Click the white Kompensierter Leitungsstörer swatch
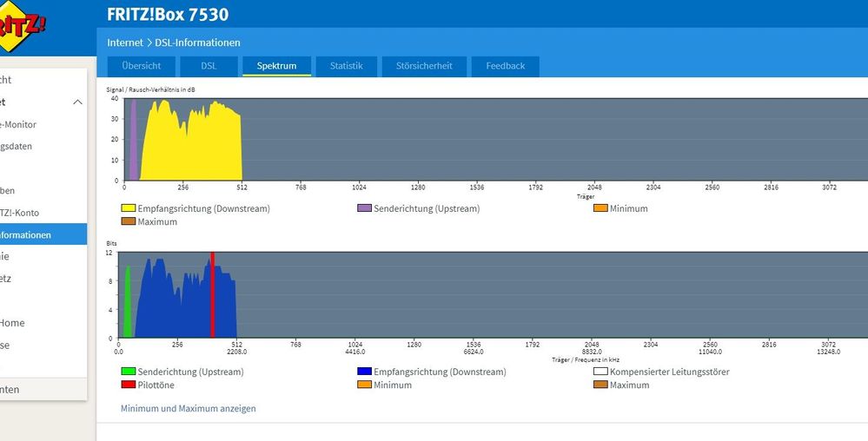This screenshot has width=868, height=441. point(600,372)
